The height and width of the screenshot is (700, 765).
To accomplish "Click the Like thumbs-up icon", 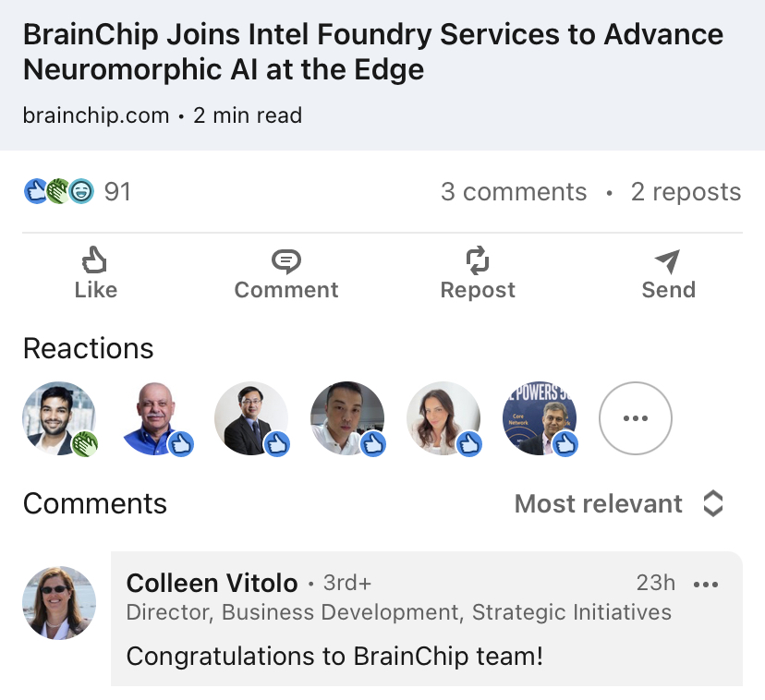I will (x=95, y=260).
